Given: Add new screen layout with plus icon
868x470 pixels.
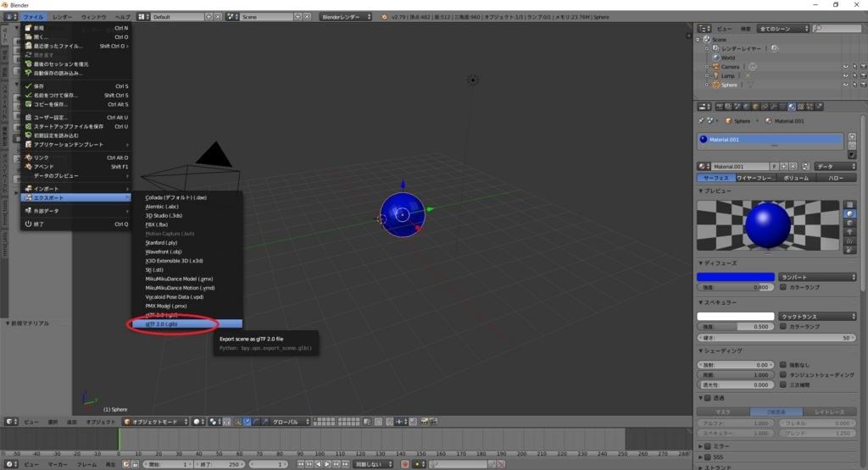Looking at the screenshot, I should (x=209, y=17).
